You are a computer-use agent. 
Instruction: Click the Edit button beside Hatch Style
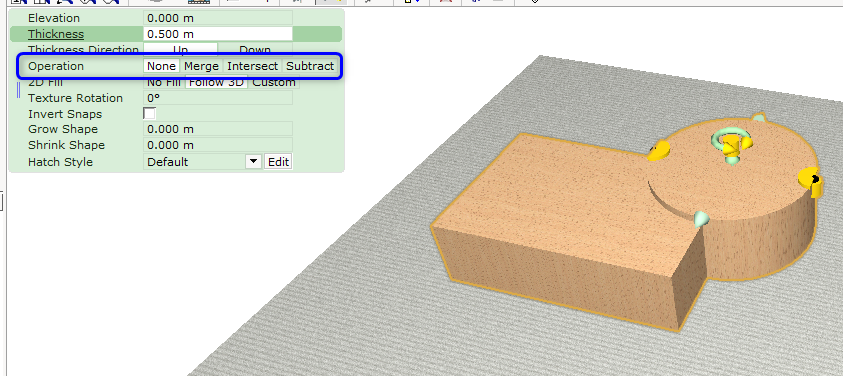[278, 162]
